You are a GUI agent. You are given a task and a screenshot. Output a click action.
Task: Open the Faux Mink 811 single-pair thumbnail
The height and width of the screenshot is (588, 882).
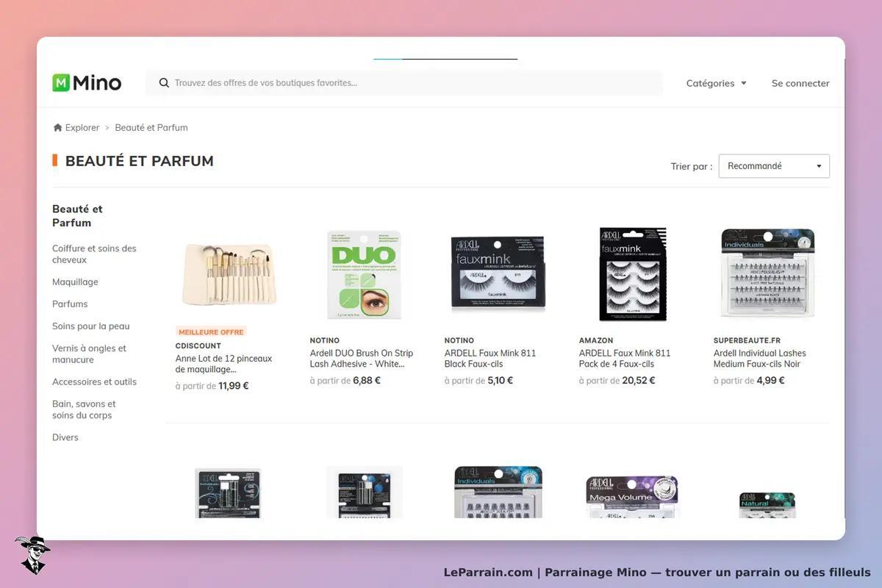[498, 272]
